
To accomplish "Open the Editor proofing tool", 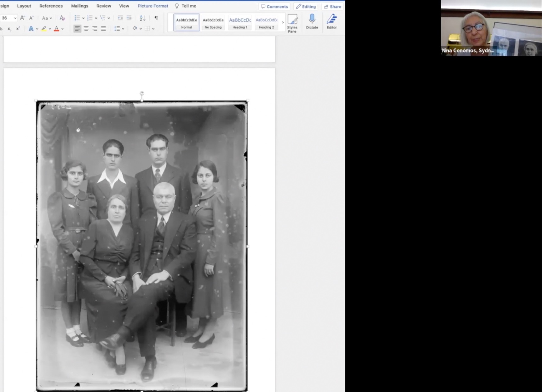I will 332,21.
